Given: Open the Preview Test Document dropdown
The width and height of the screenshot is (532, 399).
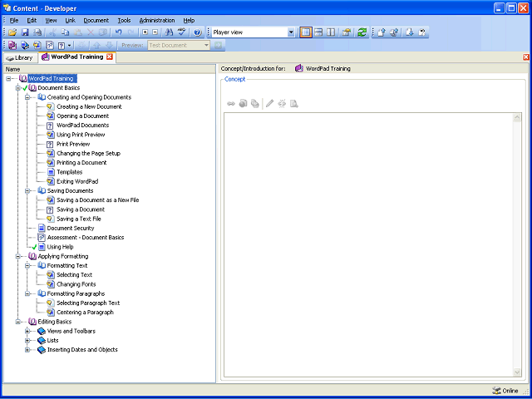Looking at the screenshot, I should pos(206,45).
